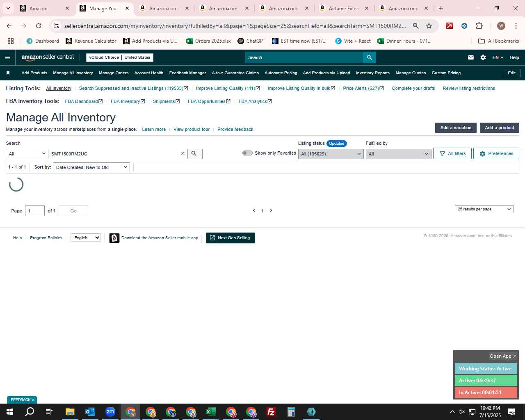Open Manage Orders in the nav bar

point(114,73)
